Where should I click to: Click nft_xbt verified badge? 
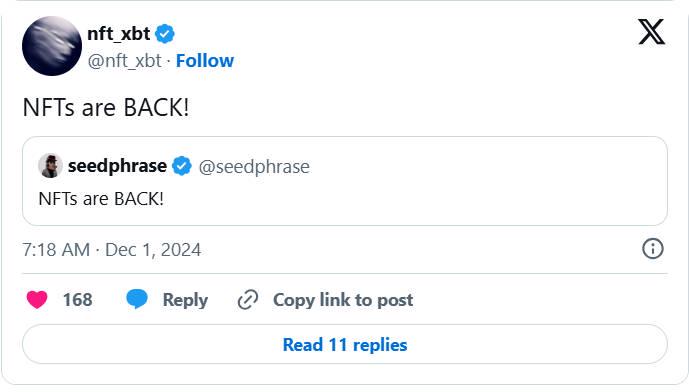click(x=165, y=34)
